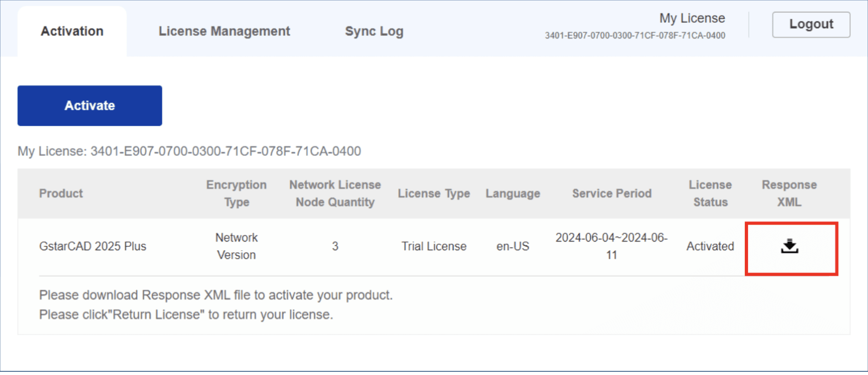The width and height of the screenshot is (868, 375).
Task: Switch to the License Management tab
Action: tap(224, 31)
